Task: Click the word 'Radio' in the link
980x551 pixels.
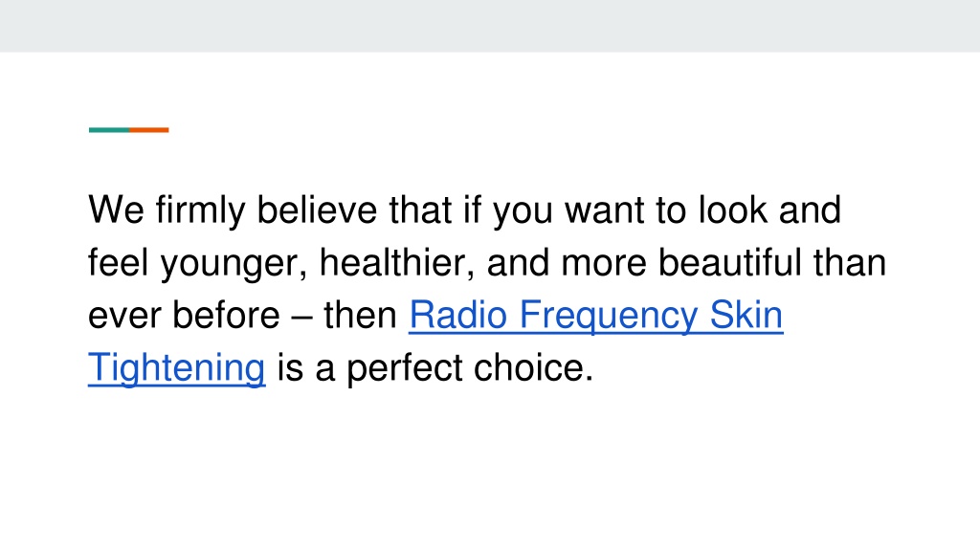Action: pos(458,315)
